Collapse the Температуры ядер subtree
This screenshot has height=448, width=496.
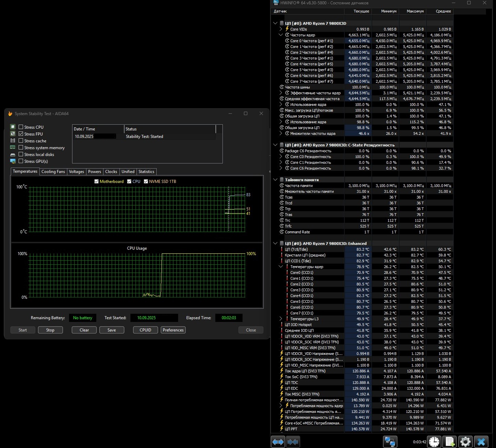(x=281, y=267)
